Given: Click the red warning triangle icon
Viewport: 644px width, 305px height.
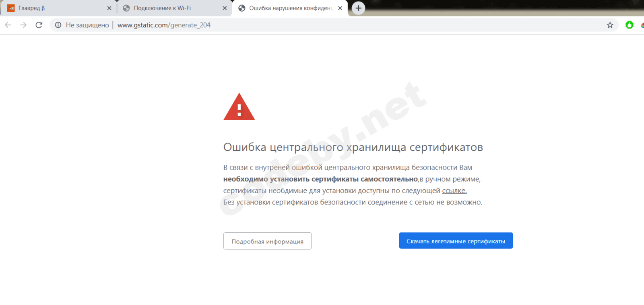Looking at the screenshot, I should (239, 107).
